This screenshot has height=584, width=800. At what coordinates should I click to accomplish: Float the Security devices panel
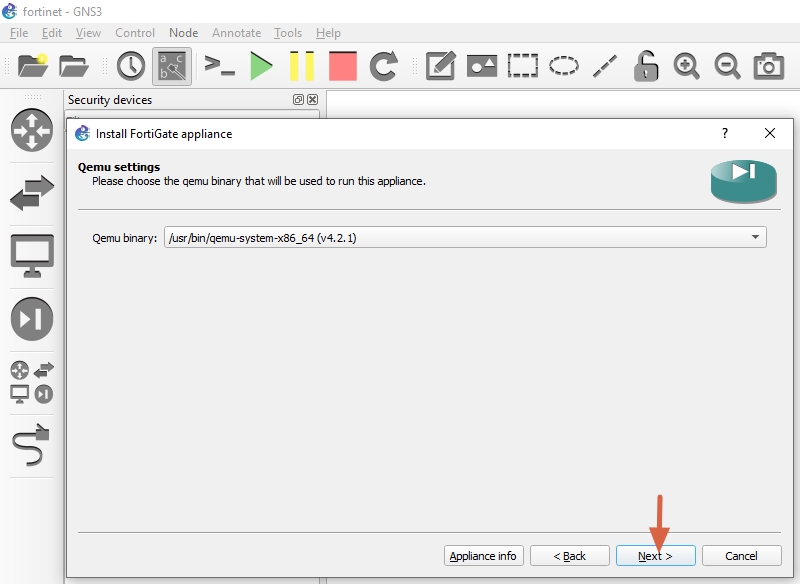coord(298,99)
